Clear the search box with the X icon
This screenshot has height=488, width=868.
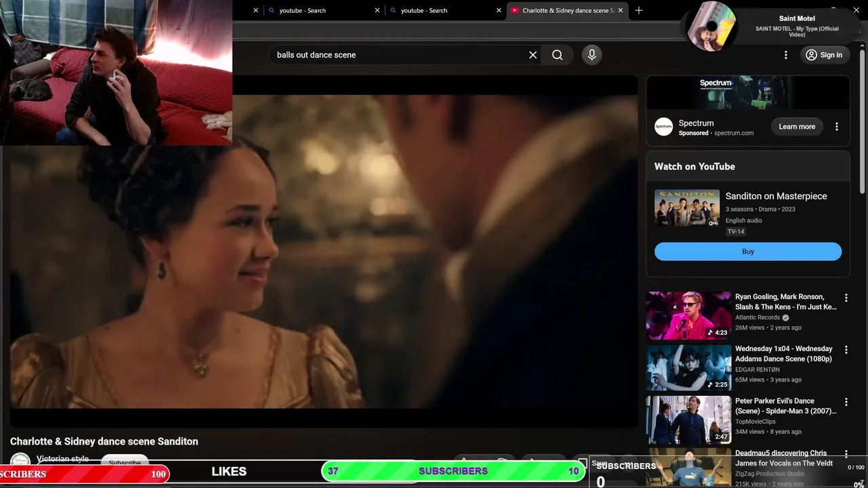(533, 55)
